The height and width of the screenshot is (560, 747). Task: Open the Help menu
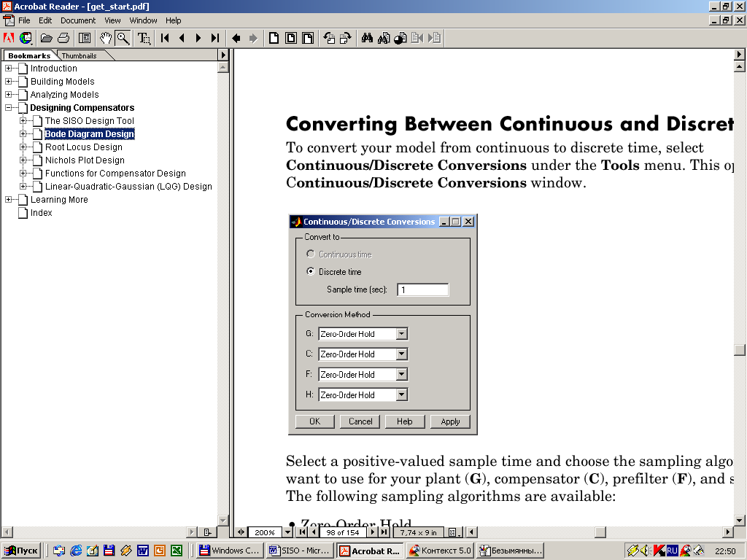[174, 20]
